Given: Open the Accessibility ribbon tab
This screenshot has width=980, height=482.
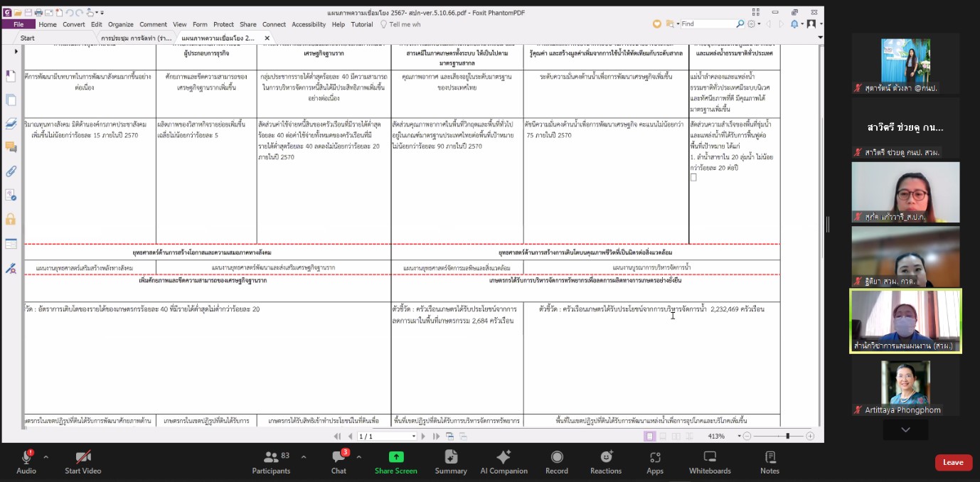Looking at the screenshot, I should pos(309,24).
